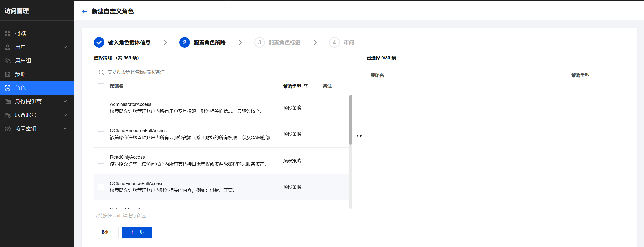Viewport: 644px width, 247px height.
Task: Toggle the select-all checkbox beside 策略名
Action: tap(101, 86)
